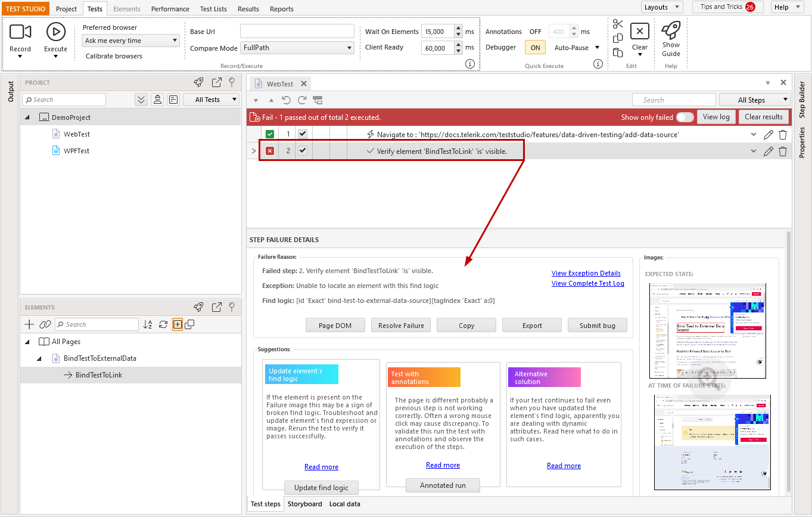
Task: Delete the Navigate to step
Action: pos(783,135)
